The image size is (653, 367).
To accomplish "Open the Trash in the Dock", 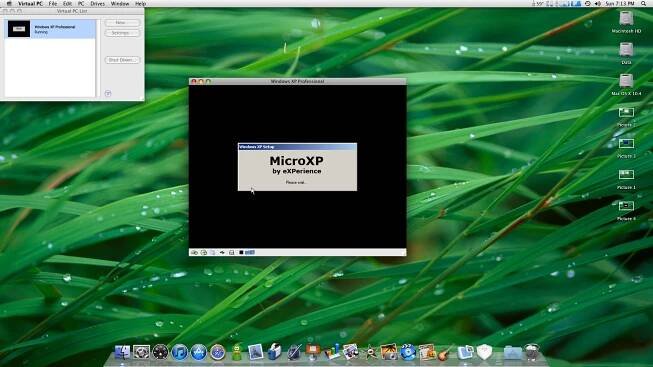I will [532, 352].
